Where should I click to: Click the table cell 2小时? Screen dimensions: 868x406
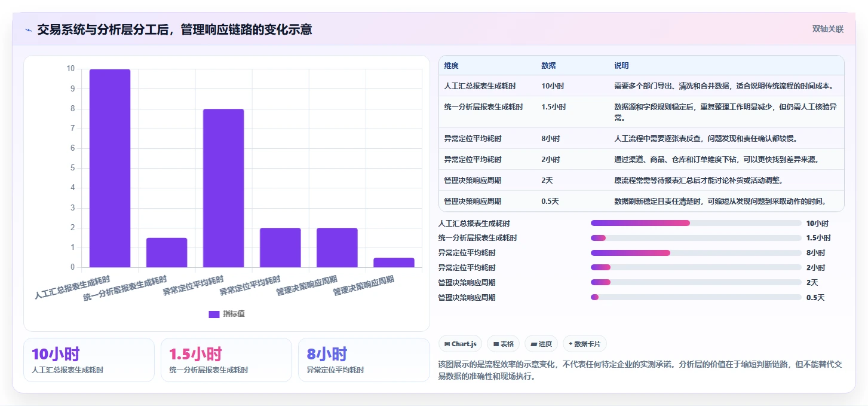pos(551,159)
